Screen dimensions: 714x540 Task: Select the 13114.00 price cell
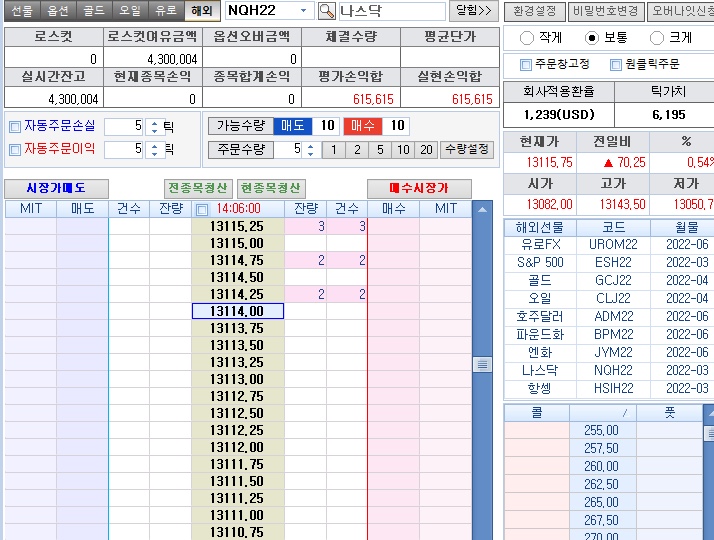pyautogui.click(x=237, y=311)
